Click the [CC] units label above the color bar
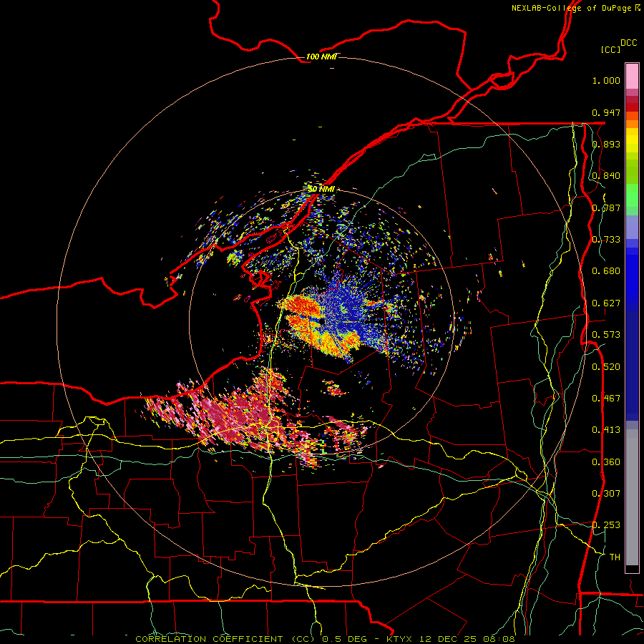 [610, 49]
